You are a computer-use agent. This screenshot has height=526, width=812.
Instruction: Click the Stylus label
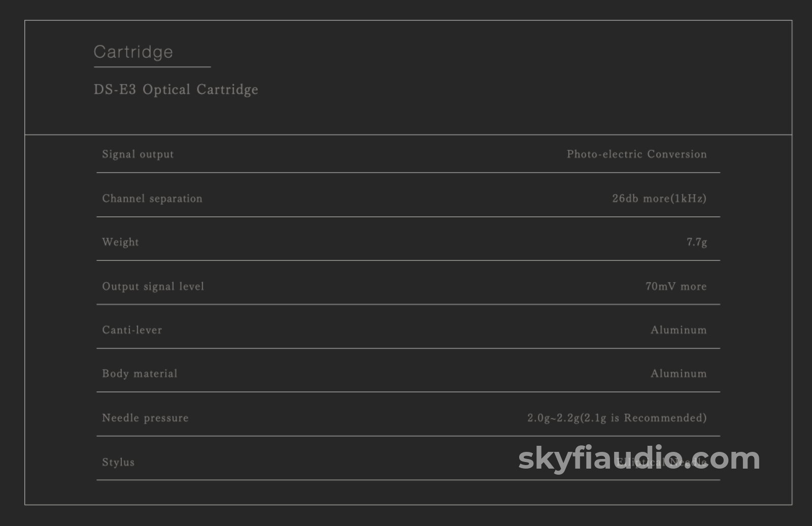[118, 462]
